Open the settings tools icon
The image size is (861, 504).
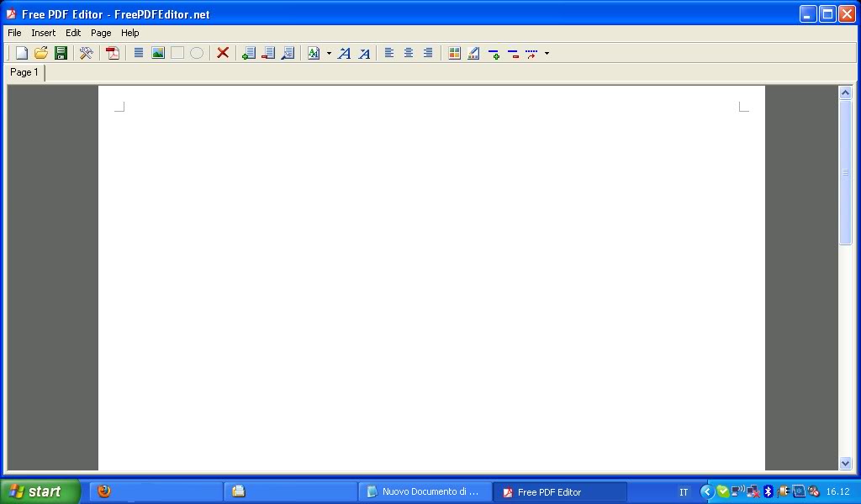86,53
